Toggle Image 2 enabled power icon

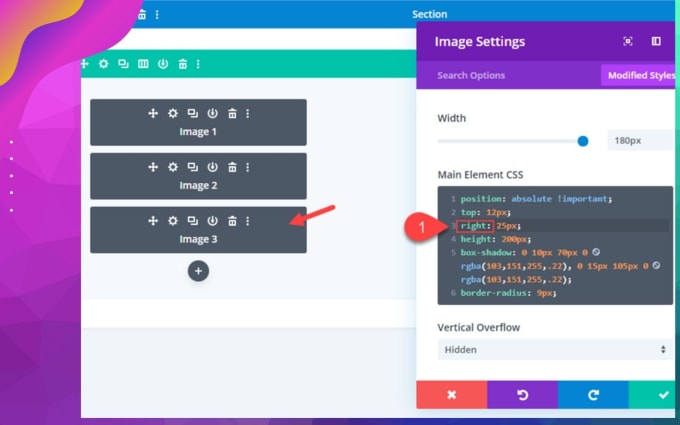click(212, 167)
